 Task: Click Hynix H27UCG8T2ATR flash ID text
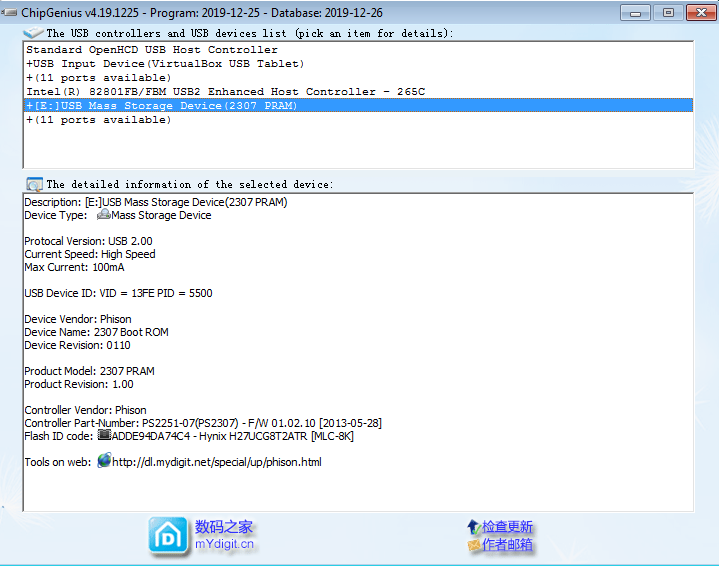click(x=232, y=436)
